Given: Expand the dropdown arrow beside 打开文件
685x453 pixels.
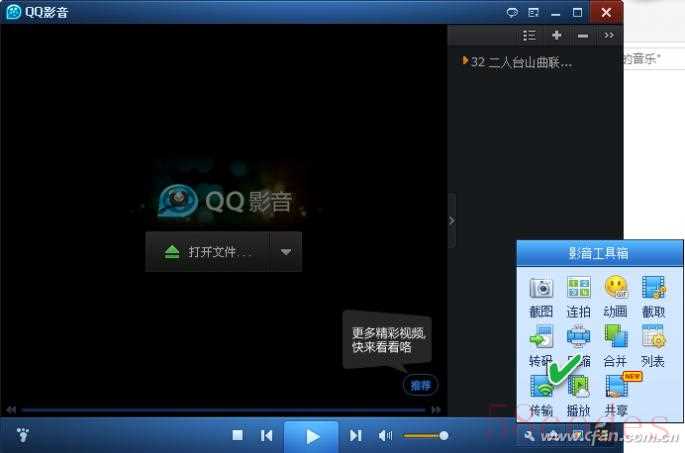Looking at the screenshot, I should click(x=286, y=252).
